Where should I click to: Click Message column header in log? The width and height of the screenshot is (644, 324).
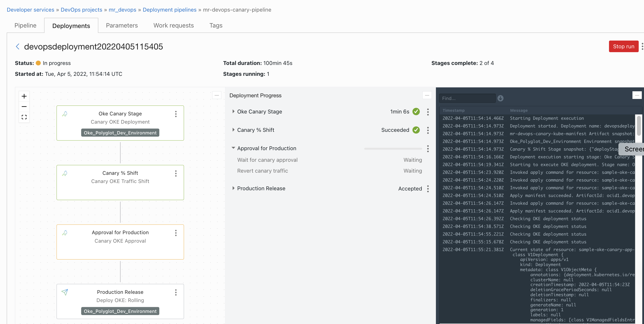[x=519, y=111]
